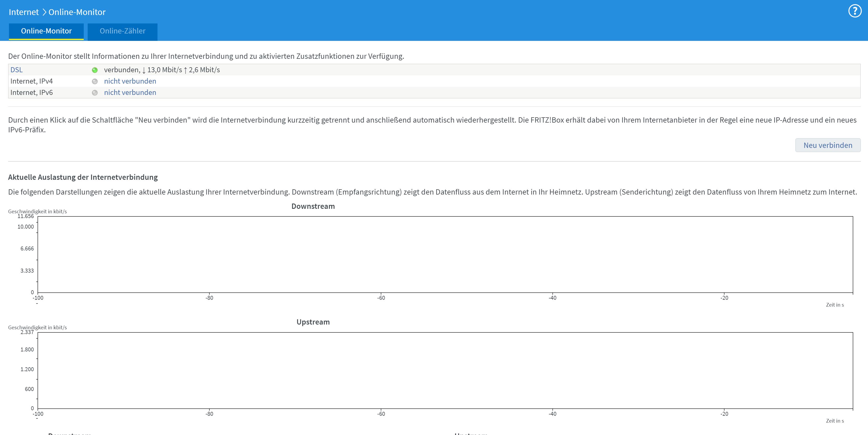Open the DSL link in status table
This screenshot has height=435, width=868.
pyautogui.click(x=17, y=70)
